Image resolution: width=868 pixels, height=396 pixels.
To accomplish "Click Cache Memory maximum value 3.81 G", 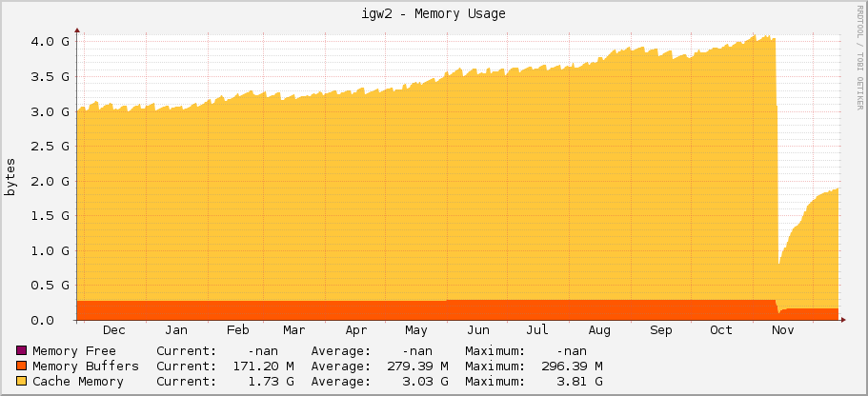I will (581, 382).
